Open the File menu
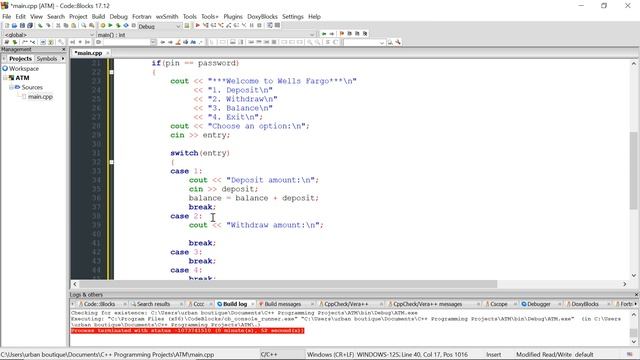 click(7, 17)
